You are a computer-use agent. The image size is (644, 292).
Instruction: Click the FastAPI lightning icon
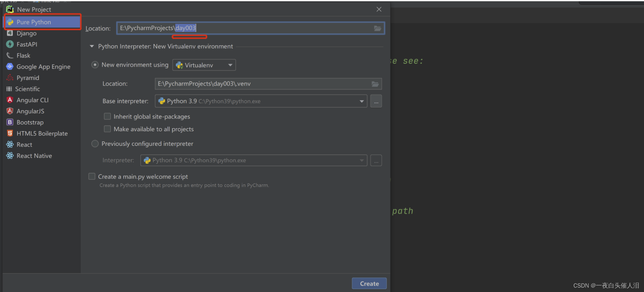10,44
